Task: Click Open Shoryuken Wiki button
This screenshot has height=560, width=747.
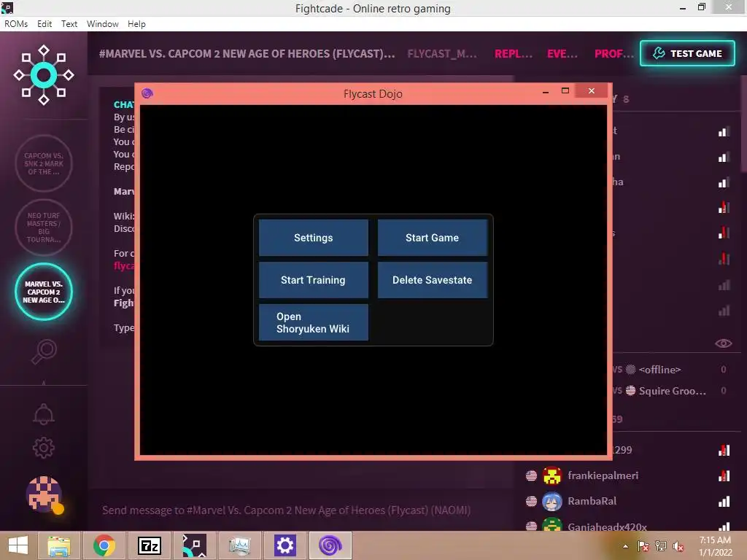Action: click(x=314, y=322)
